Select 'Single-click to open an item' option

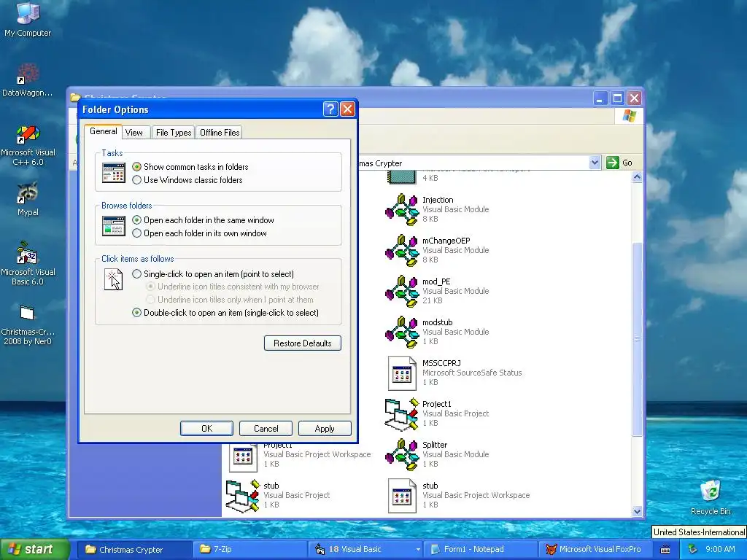pos(213,274)
